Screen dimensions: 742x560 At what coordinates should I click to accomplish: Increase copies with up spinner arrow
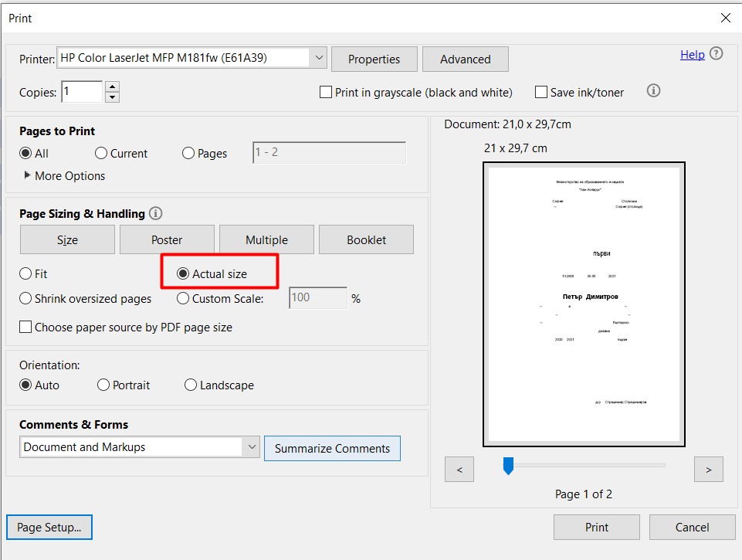coord(113,87)
